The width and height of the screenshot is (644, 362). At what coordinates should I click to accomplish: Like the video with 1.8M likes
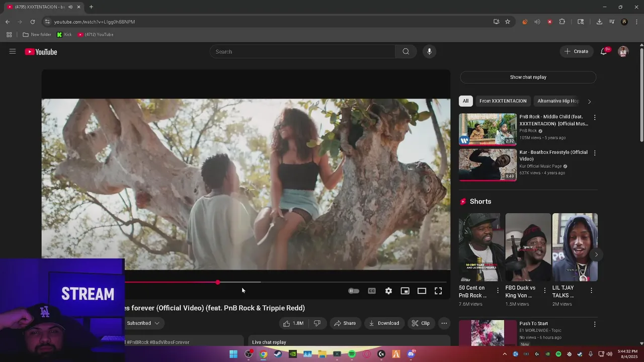(x=293, y=323)
